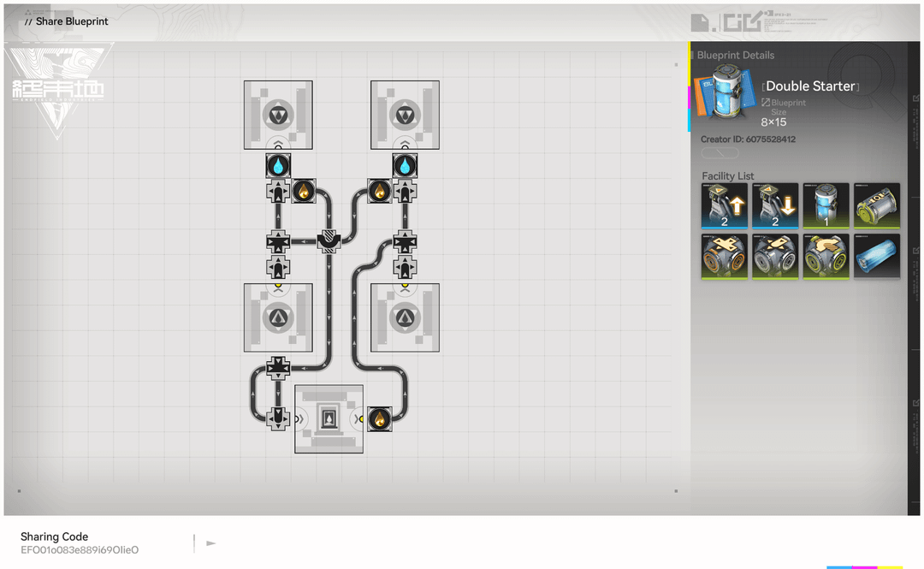Select the blue cylinder tank facility
924x569 pixels.
(x=826, y=205)
